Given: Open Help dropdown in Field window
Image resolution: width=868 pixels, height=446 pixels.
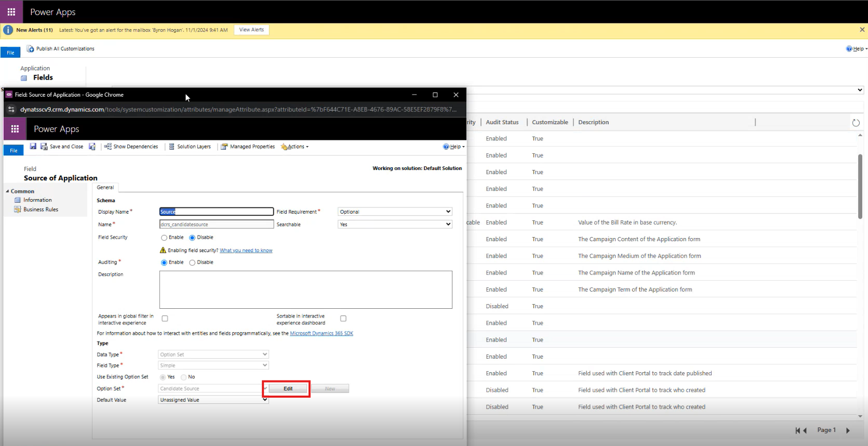Looking at the screenshot, I should pyautogui.click(x=453, y=147).
